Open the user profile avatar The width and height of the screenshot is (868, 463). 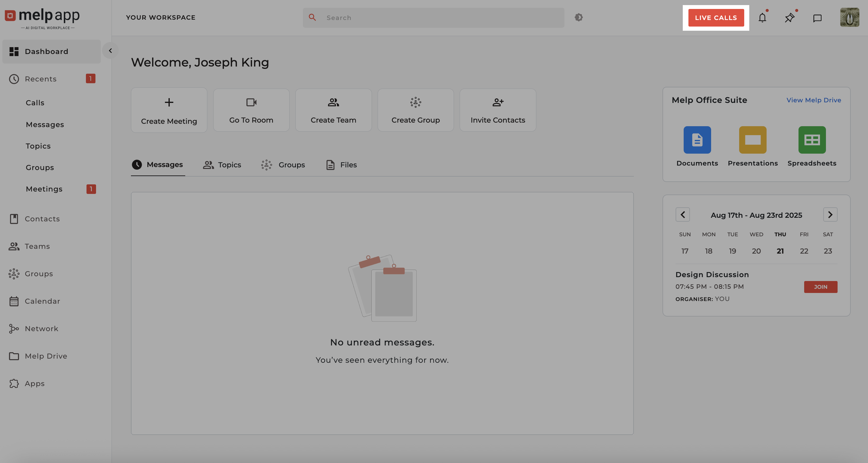pos(850,18)
